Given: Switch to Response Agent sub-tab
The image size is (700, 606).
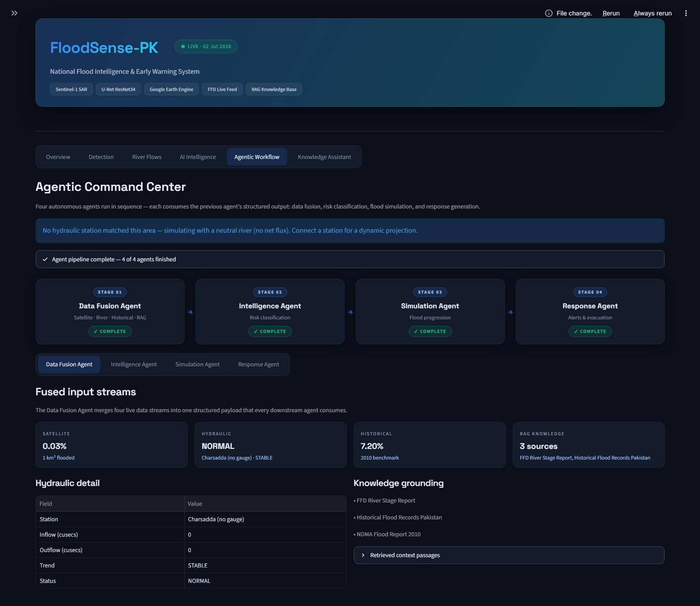Looking at the screenshot, I should click(258, 364).
